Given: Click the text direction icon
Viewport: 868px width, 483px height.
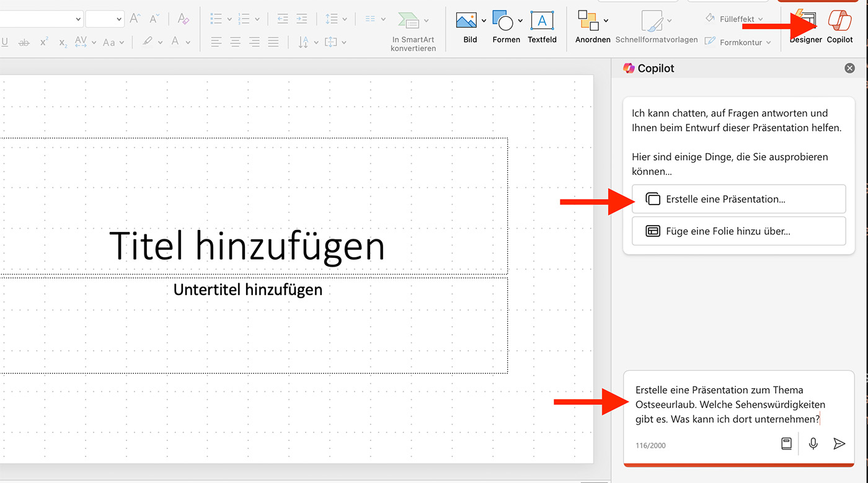Looking at the screenshot, I should pyautogui.click(x=303, y=42).
